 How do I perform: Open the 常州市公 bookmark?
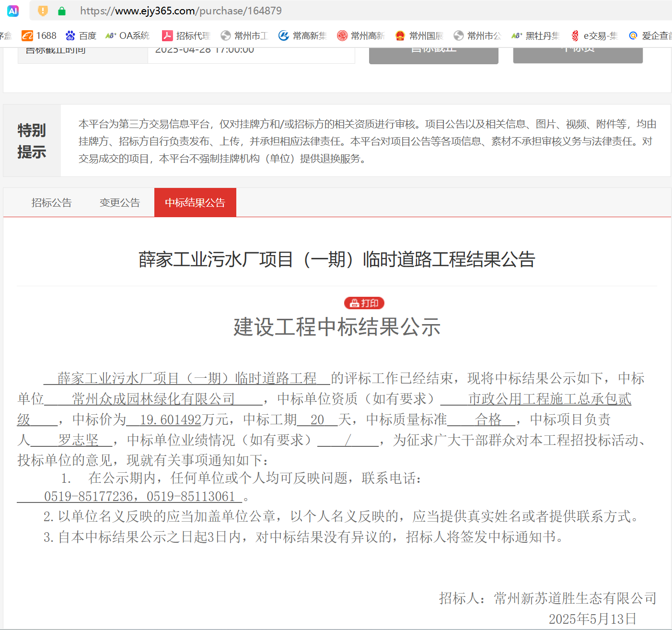477,35
